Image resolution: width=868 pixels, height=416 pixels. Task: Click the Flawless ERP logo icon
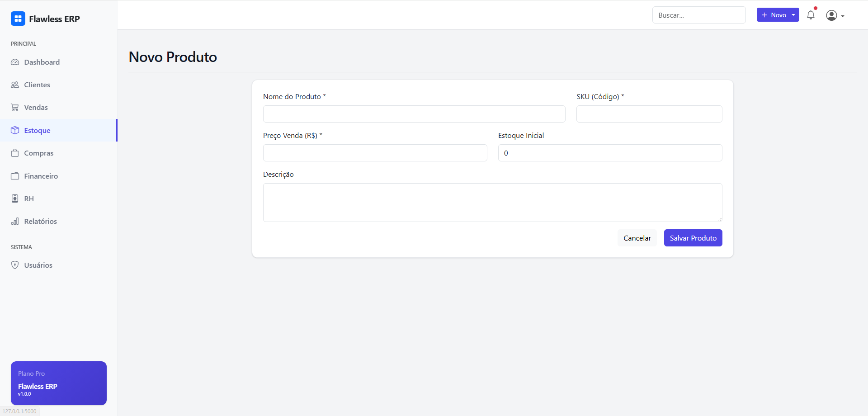pyautogui.click(x=18, y=19)
